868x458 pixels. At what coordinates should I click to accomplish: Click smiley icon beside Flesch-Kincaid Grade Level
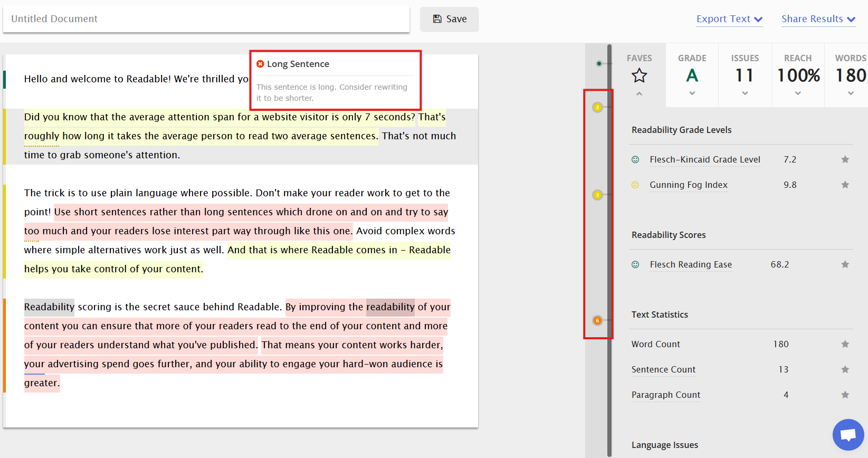[635, 159]
